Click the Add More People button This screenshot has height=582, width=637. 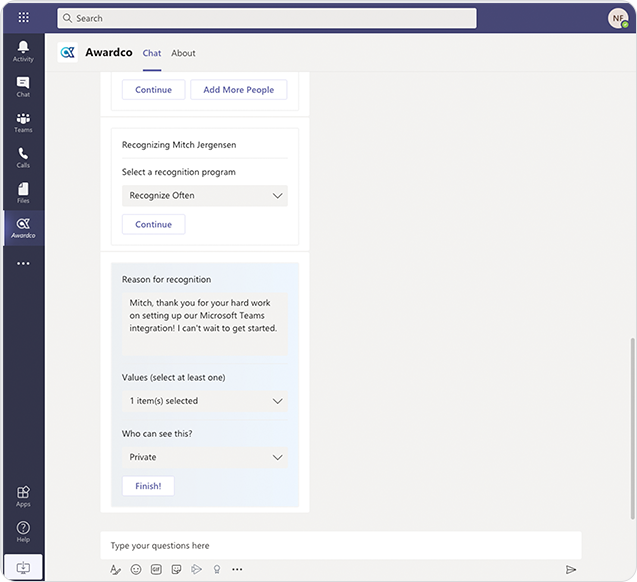pos(239,90)
